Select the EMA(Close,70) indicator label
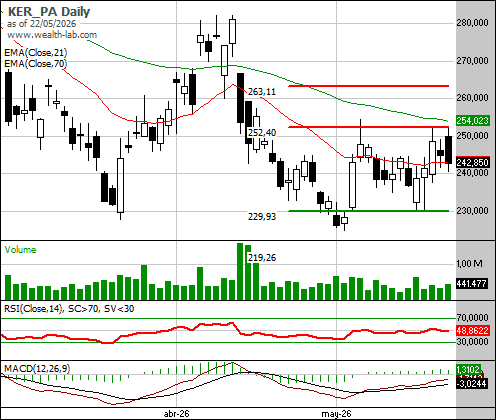Viewport: 496px width, 420px height. (36, 63)
